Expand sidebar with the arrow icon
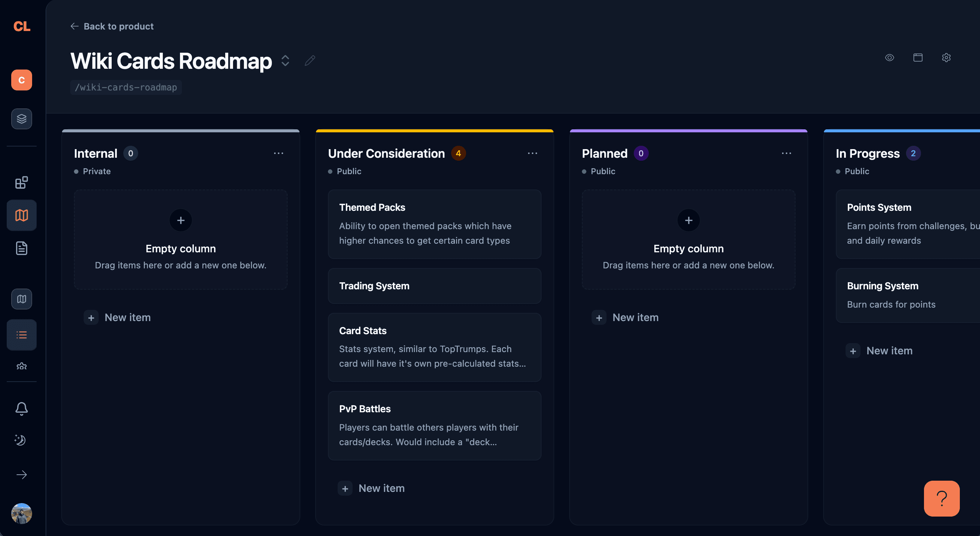Screen dimensions: 980x536 22,475
